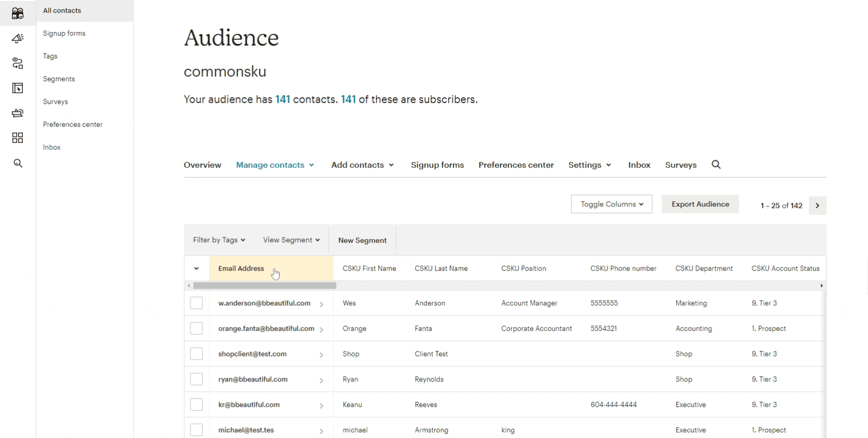Open the Filter by Tags dropdown
868x438 pixels.
(x=219, y=240)
